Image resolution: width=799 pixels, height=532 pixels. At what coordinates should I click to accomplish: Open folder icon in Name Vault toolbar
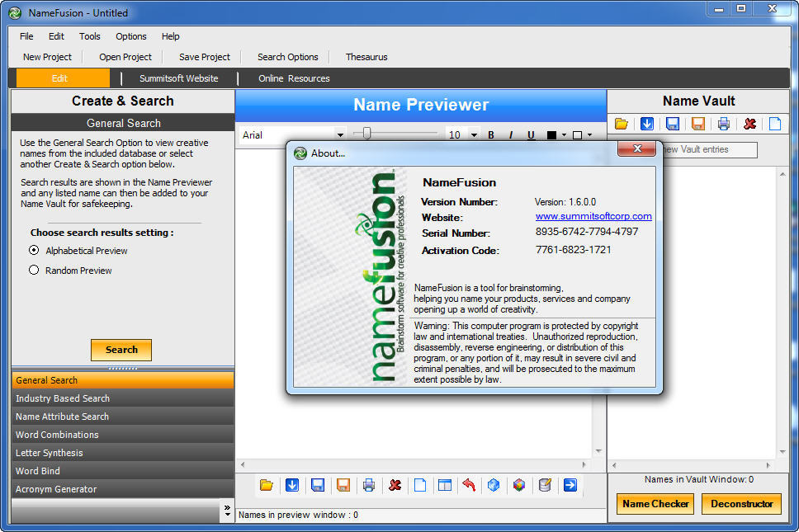(x=622, y=124)
